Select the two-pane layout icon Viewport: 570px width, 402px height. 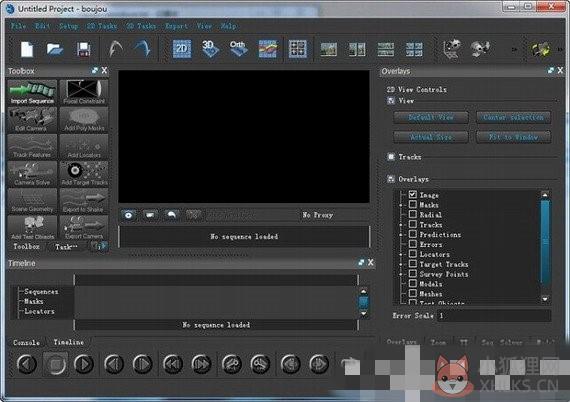[x=357, y=49]
